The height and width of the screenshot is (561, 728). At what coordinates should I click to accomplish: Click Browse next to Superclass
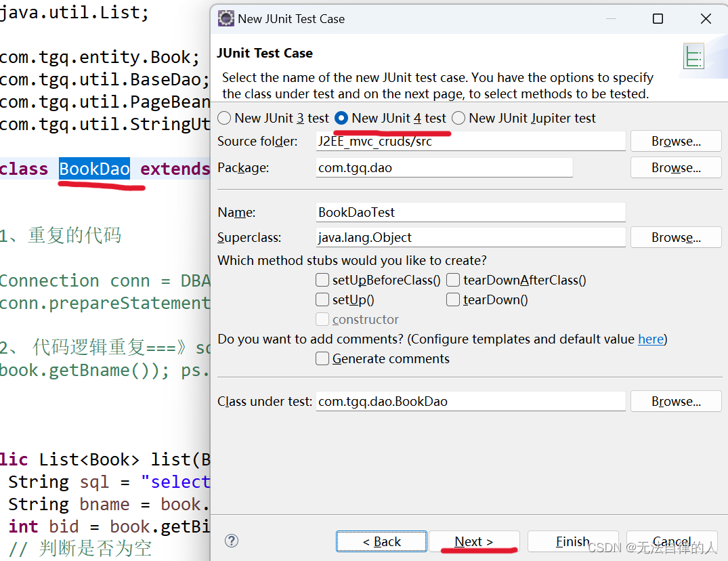(x=675, y=237)
